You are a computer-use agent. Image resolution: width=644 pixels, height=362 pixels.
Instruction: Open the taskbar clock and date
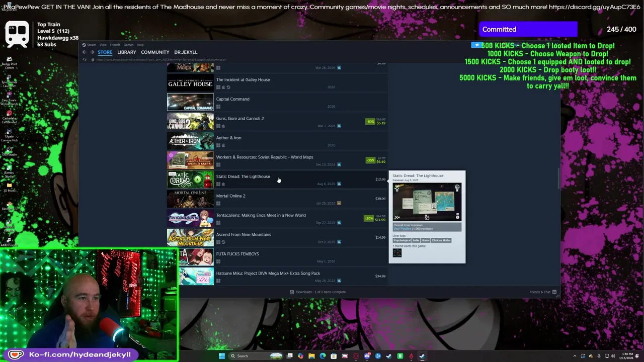point(626,356)
